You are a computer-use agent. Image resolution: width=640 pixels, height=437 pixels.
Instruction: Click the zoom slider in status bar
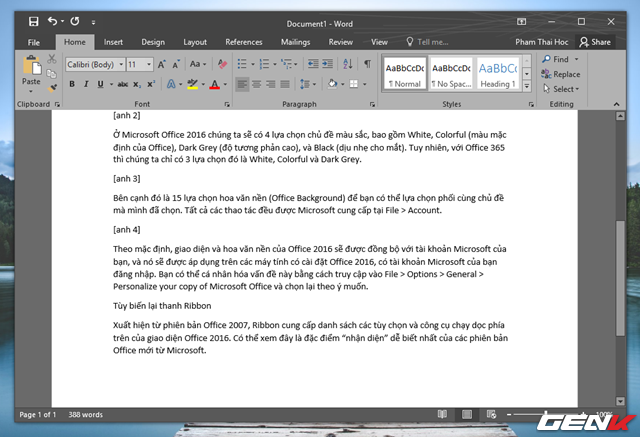point(546,415)
